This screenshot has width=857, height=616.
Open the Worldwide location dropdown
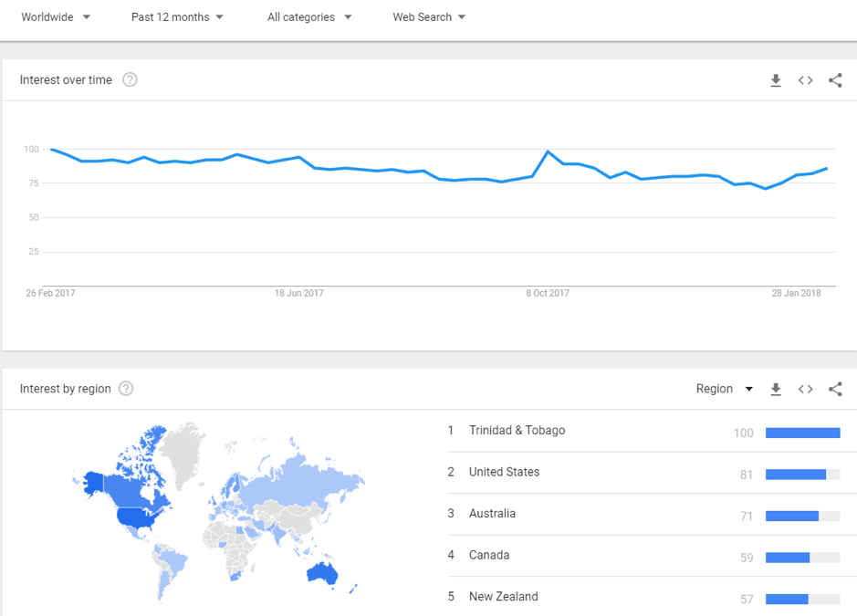click(56, 17)
